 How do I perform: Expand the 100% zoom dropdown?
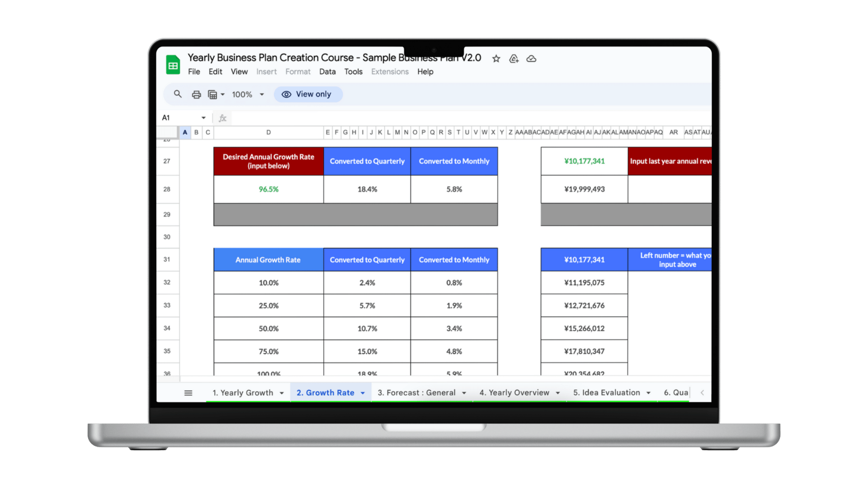(x=261, y=94)
